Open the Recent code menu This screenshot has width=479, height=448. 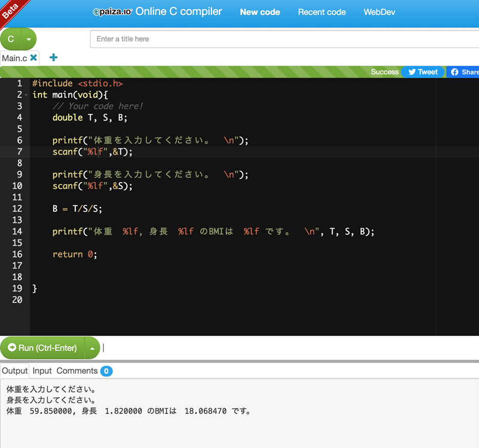point(322,12)
